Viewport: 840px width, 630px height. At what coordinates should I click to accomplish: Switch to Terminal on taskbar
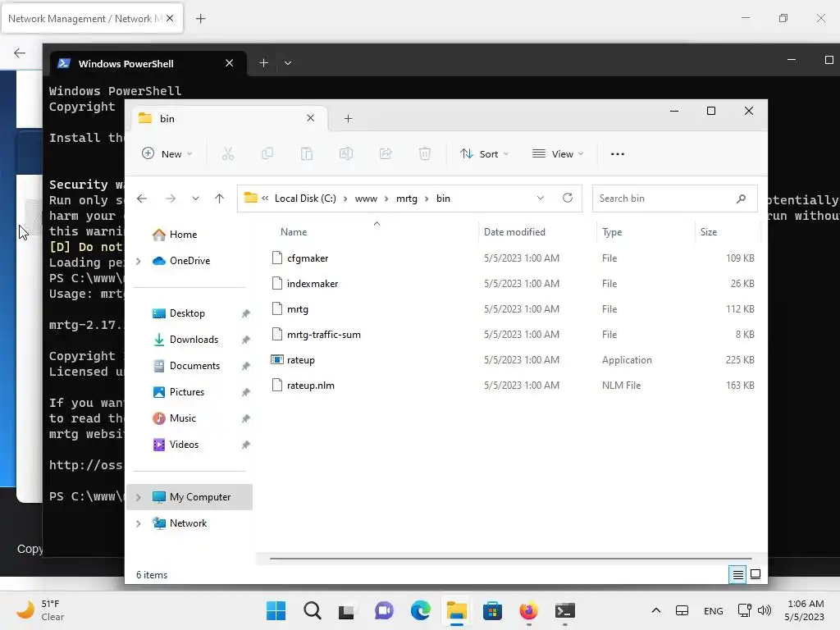(564, 610)
